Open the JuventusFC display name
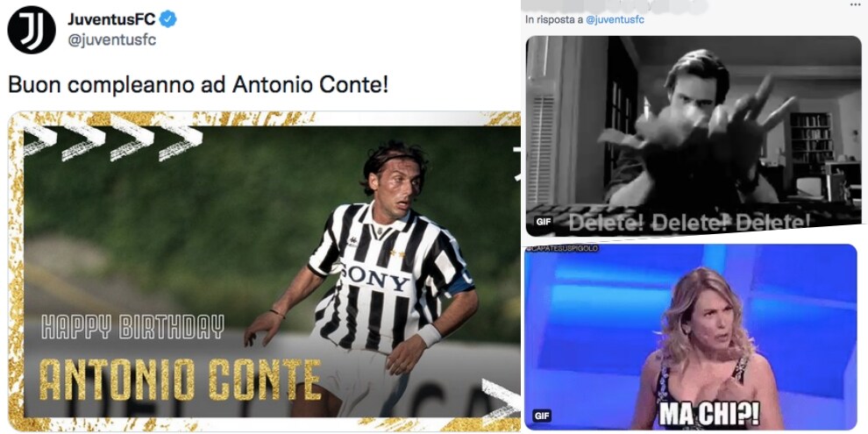This screenshot has width=868, height=434. [112, 20]
